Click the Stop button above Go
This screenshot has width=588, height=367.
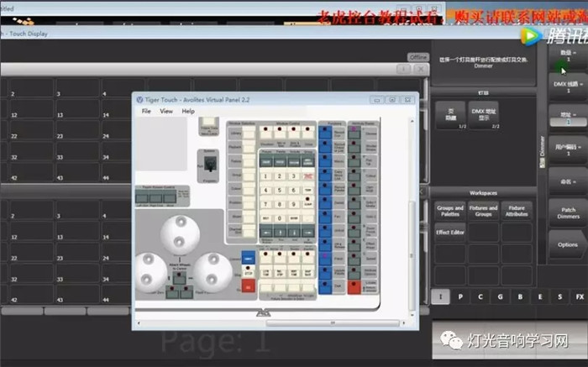[x=249, y=271]
